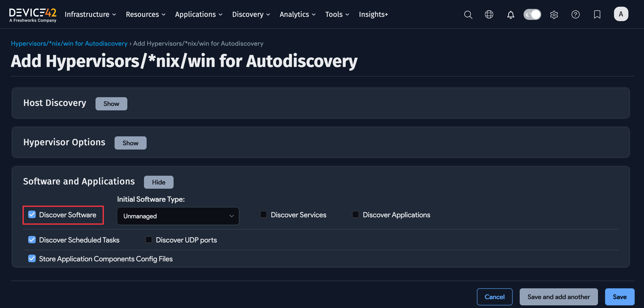Click Save and add another
Viewport: 644px width, 308px height.
[558, 297]
